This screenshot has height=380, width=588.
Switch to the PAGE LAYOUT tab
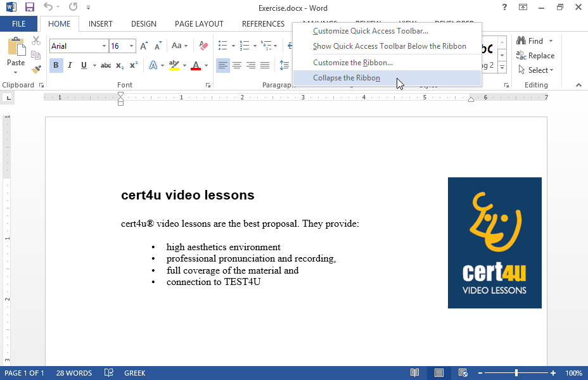[x=199, y=24]
